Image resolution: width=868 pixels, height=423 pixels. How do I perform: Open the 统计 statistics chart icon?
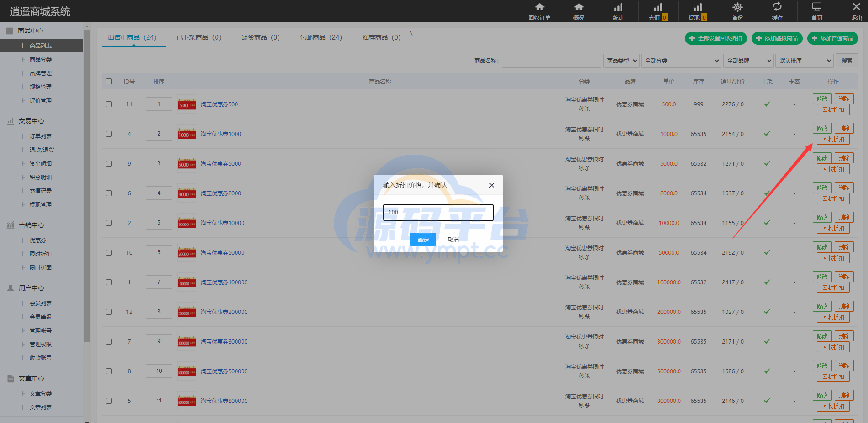click(x=618, y=7)
